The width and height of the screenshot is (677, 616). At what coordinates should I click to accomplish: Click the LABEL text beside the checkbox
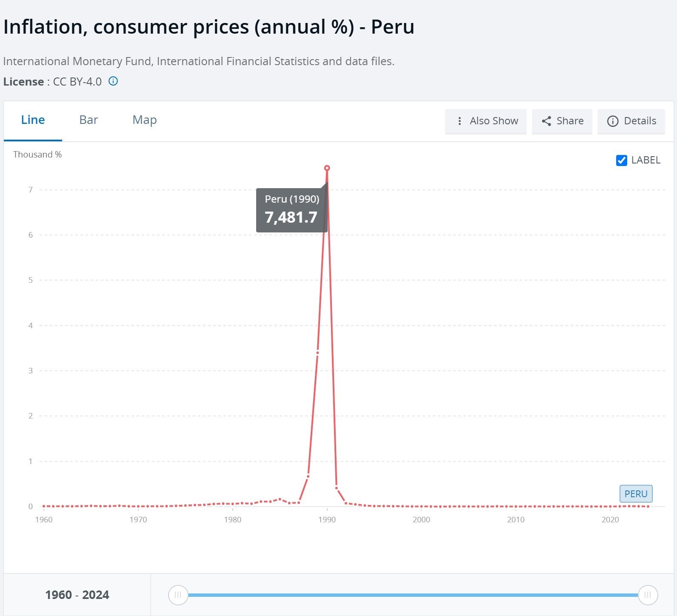646,160
